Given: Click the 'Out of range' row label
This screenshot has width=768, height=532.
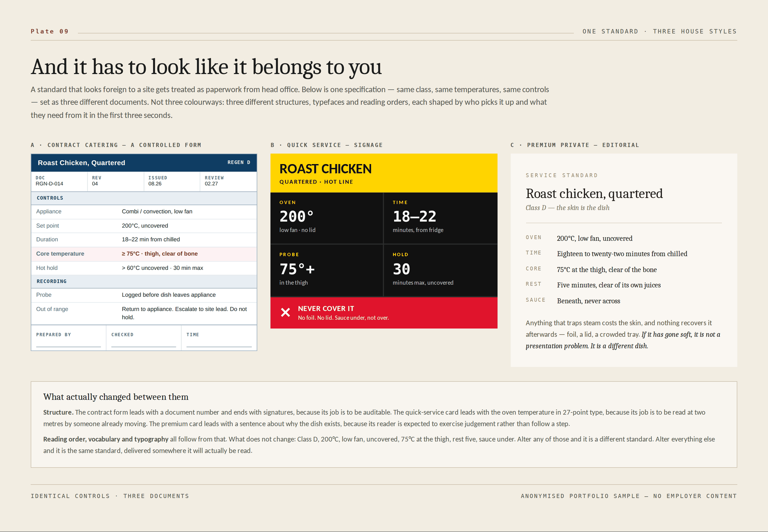Looking at the screenshot, I should (52, 309).
